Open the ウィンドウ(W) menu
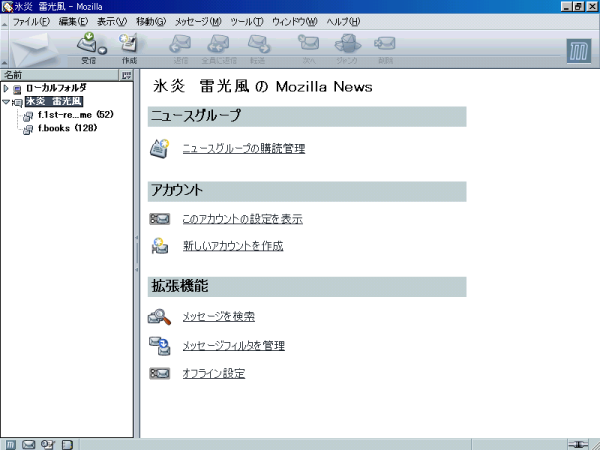The image size is (600, 450). (x=295, y=22)
